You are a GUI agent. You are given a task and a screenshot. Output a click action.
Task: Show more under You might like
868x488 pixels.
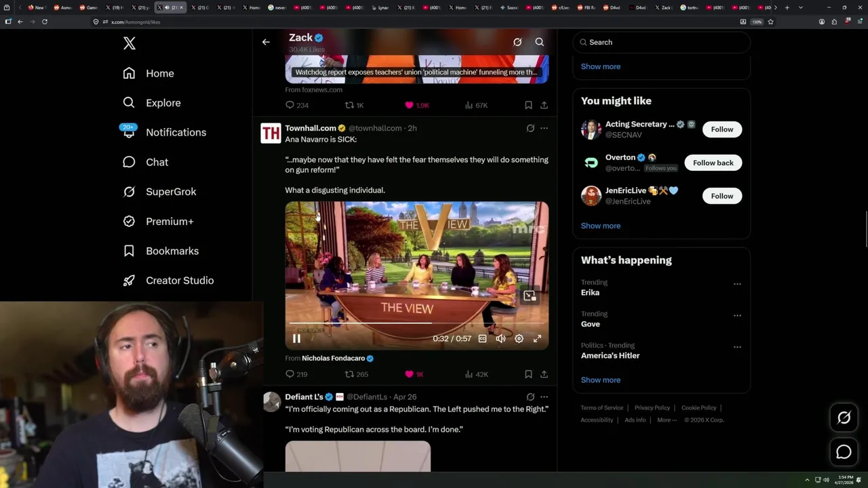pos(601,226)
